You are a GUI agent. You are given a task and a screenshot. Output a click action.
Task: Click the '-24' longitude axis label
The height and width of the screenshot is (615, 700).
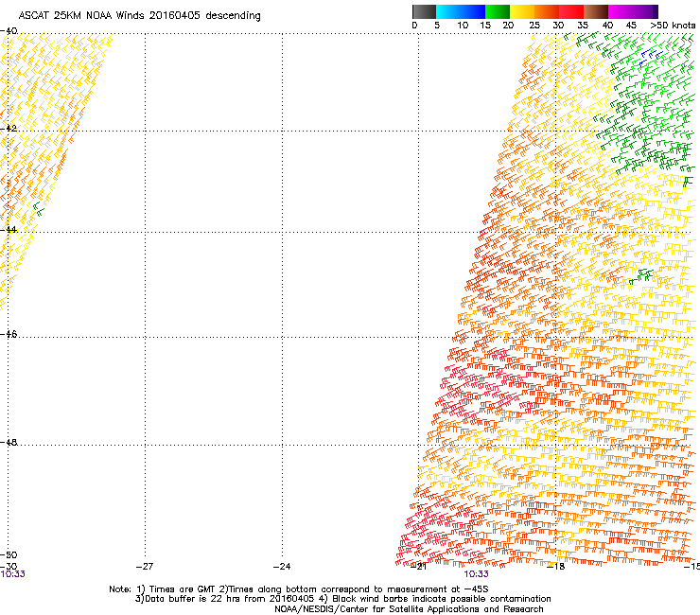[x=282, y=567]
